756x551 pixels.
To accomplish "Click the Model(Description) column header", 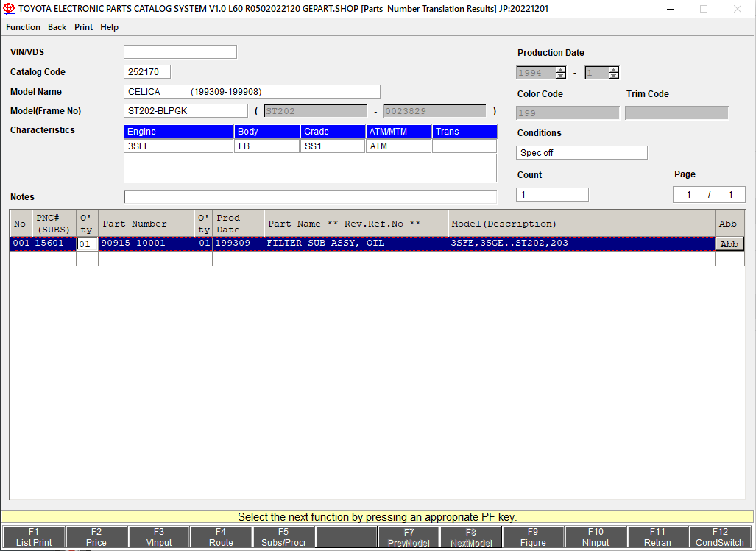I will 582,224.
